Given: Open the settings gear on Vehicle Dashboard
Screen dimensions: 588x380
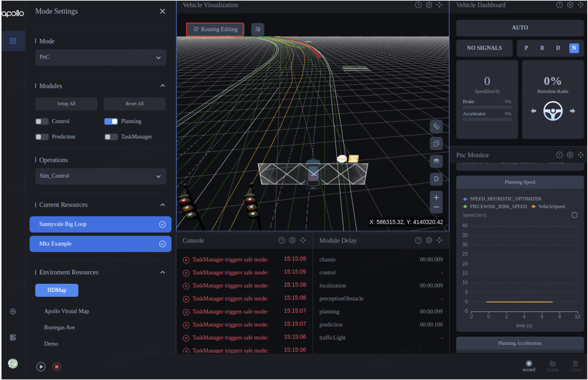Looking at the screenshot, I should [x=570, y=5].
